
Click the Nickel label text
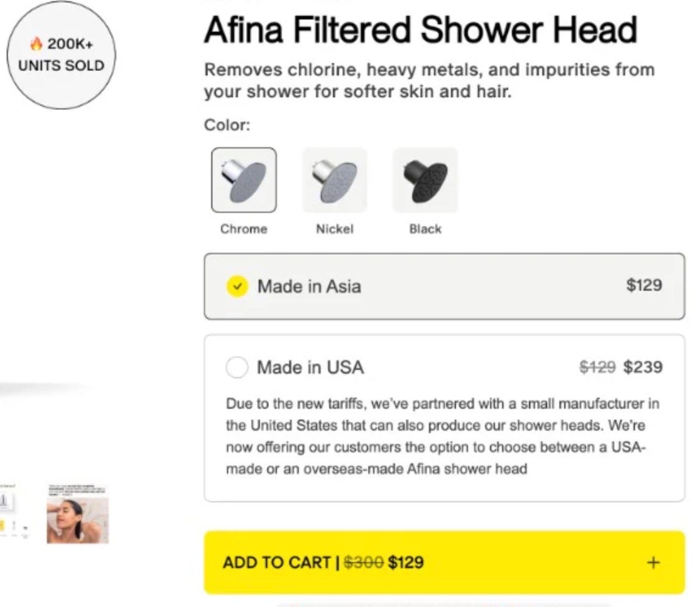click(x=335, y=229)
